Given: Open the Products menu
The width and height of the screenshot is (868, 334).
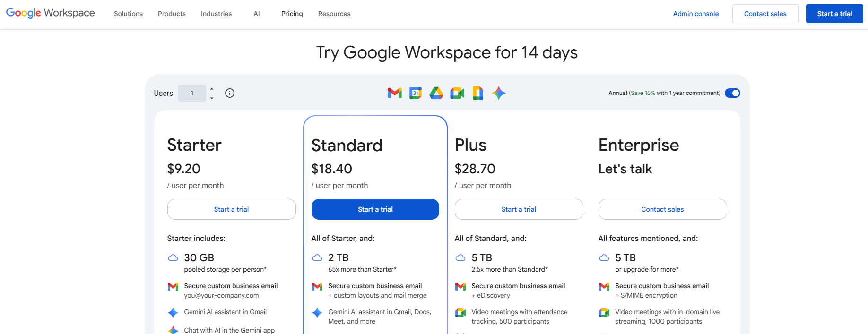Looking at the screenshot, I should (172, 14).
